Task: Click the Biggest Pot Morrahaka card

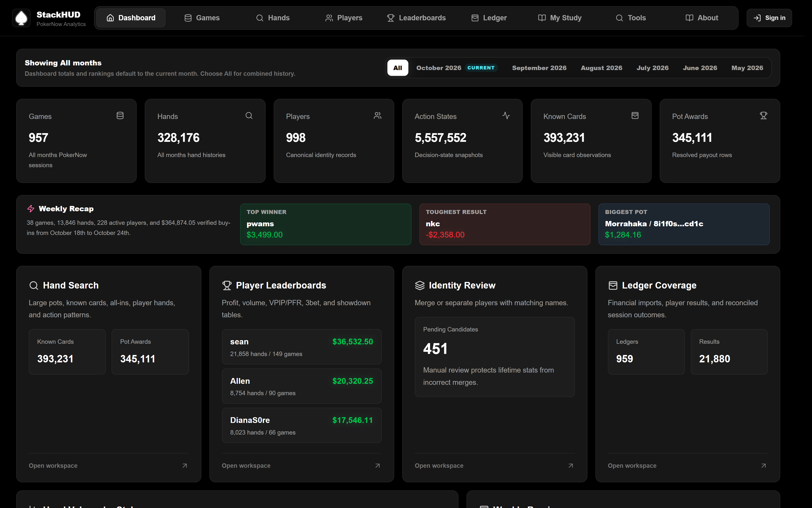Action: pyautogui.click(x=684, y=224)
